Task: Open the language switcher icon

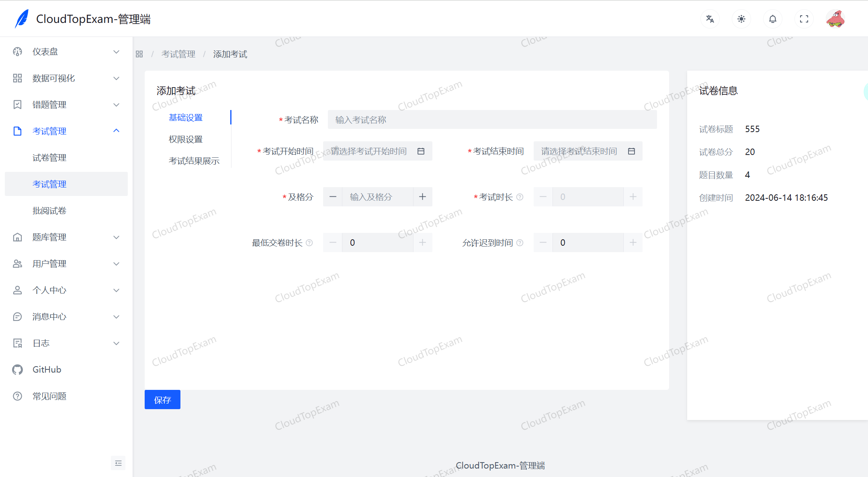Action: (x=710, y=18)
